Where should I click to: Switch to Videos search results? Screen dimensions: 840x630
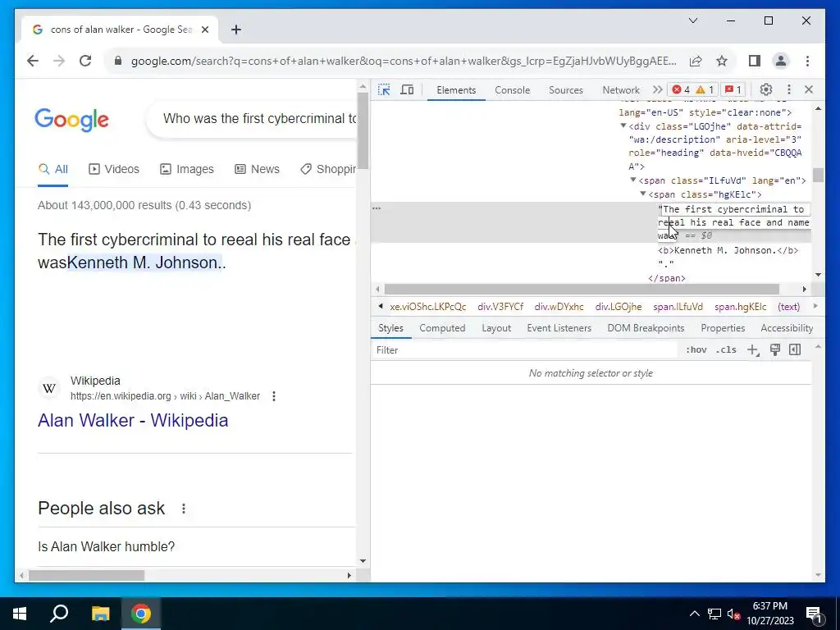[113, 169]
